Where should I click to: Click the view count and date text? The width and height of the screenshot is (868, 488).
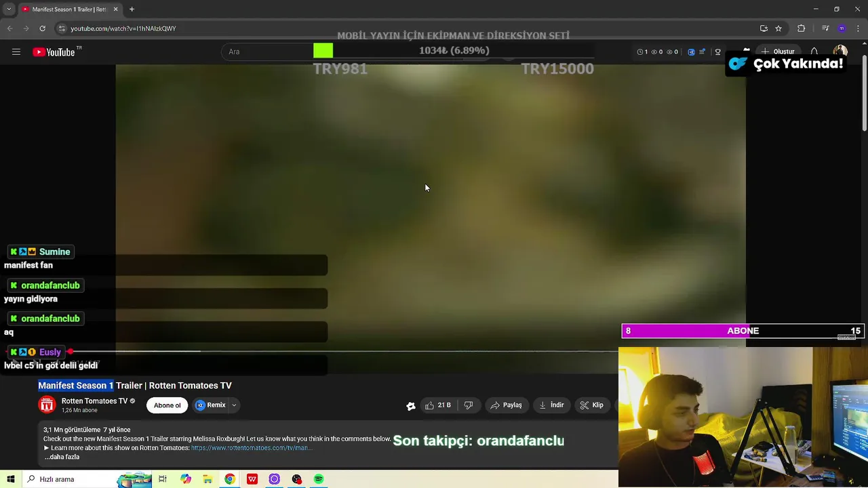(87, 430)
